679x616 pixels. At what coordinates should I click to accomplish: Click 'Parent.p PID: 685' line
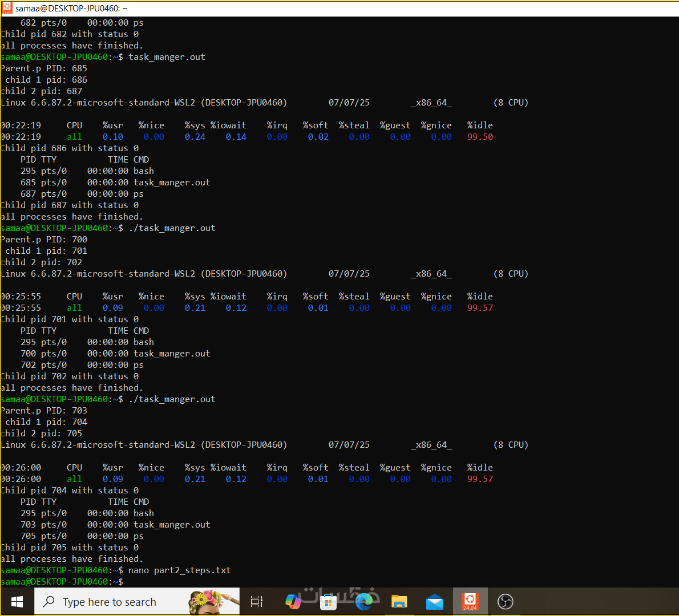tap(44, 68)
